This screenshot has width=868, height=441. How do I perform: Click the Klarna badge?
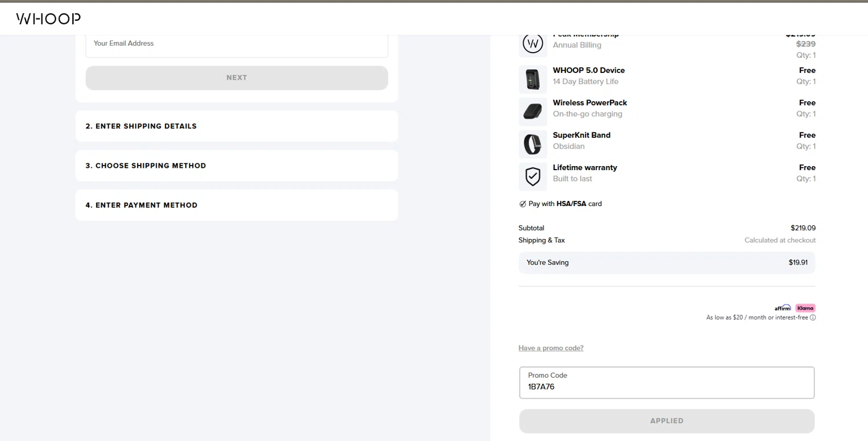point(806,308)
